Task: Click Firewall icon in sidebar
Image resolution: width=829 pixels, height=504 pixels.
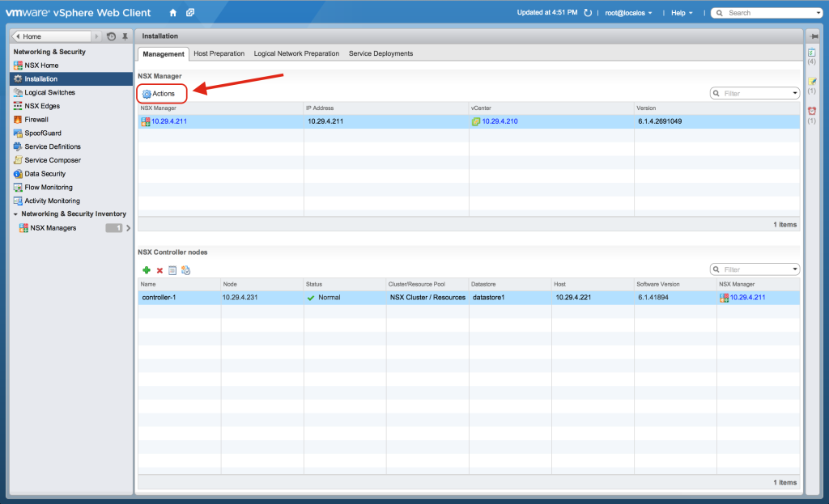Action: tap(18, 120)
